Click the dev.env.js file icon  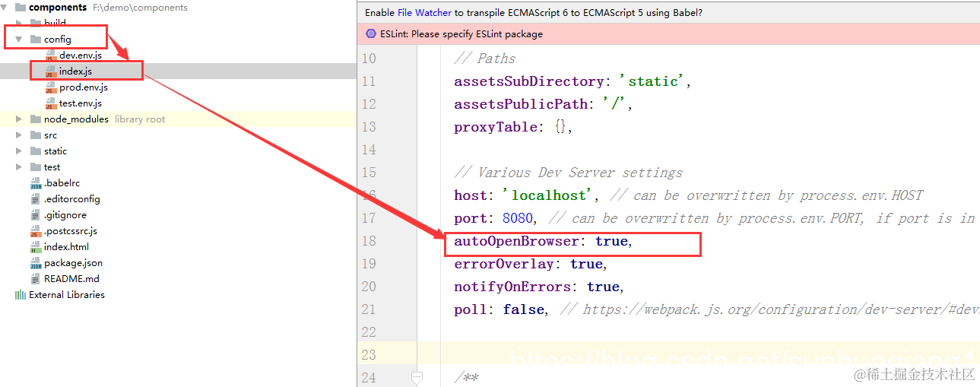(51, 56)
